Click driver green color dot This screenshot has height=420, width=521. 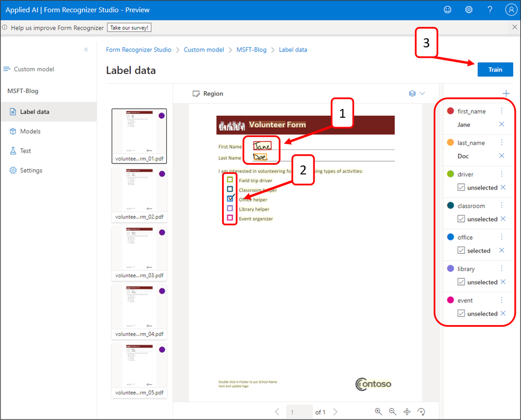click(x=450, y=174)
